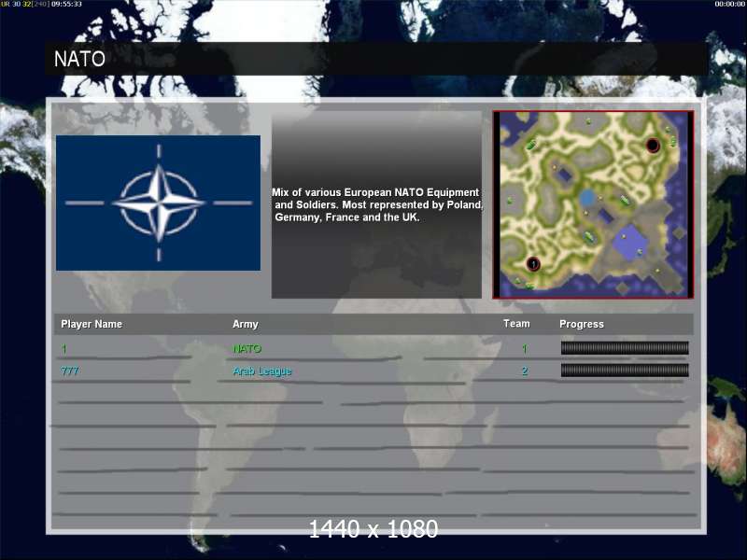Select player name '1' in the list
The width and height of the screenshot is (747, 560).
[x=64, y=349]
